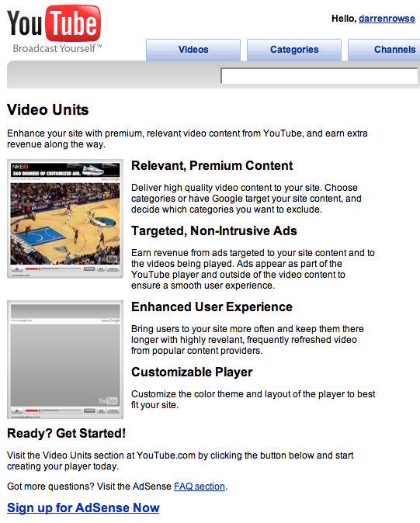Image resolution: width=420 pixels, height=523 pixels.
Task: Click the YouTube logo
Action: 54,29
